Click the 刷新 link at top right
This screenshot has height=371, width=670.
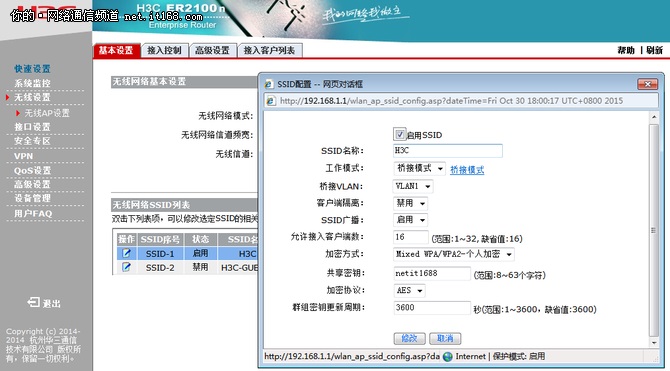(654, 50)
